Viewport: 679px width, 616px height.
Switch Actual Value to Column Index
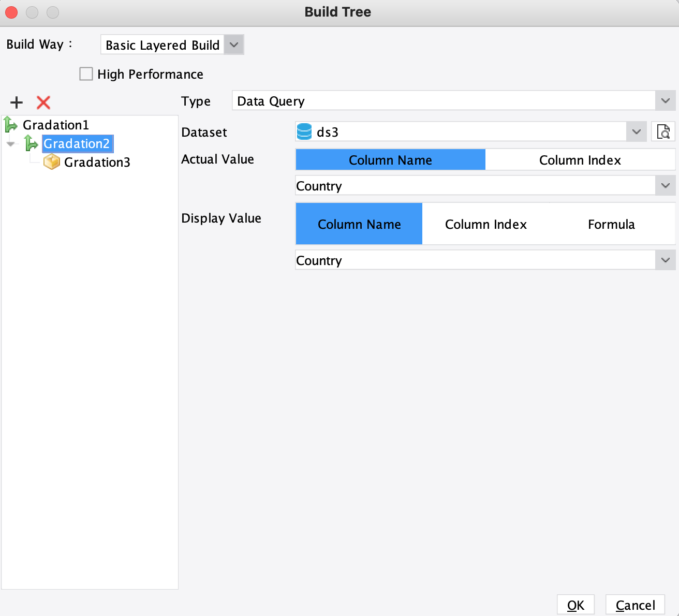click(x=580, y=159)
